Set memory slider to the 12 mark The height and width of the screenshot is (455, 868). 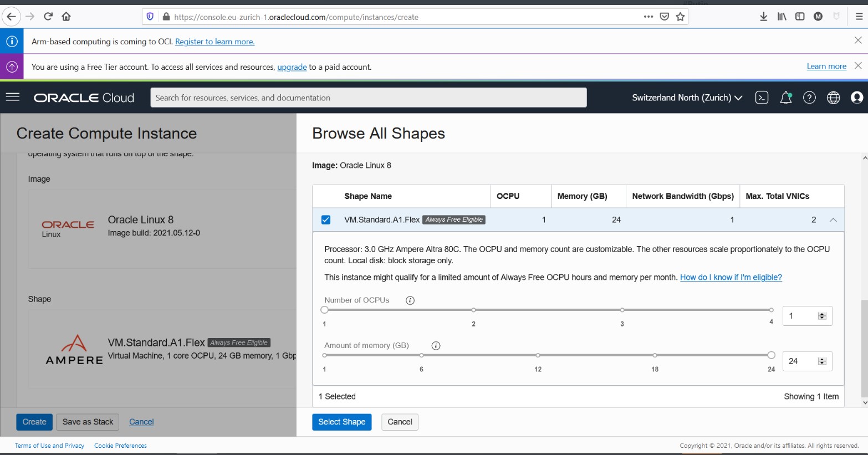(538, 355)
